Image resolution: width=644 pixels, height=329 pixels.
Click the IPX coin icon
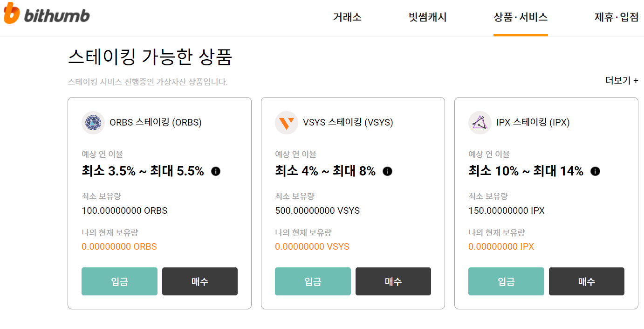(480, 123)
